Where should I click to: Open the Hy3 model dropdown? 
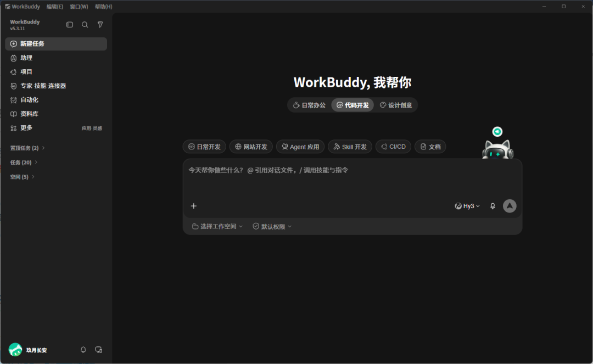click(467, 206)
